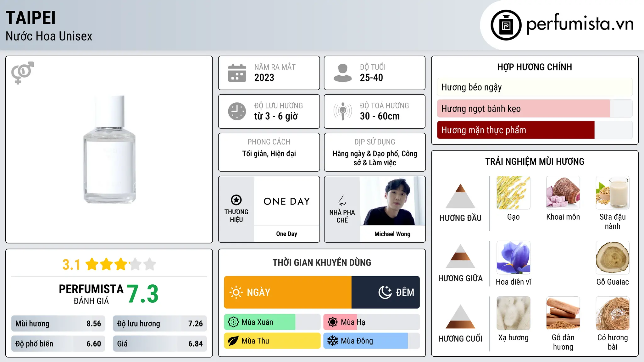Click the Hoa diên vĩ note image

[x=513, y=258]
